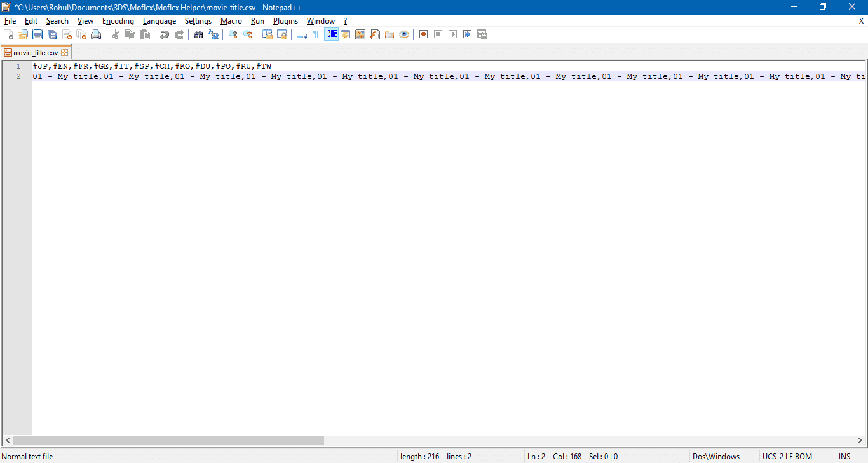Open the File menu

pyautogui.click(x=10, y=21)
